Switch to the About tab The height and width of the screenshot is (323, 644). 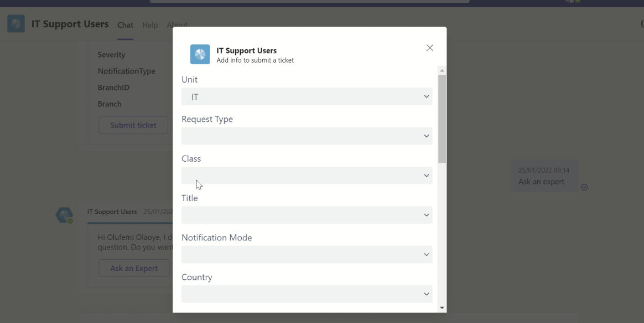tap(176, 25)
